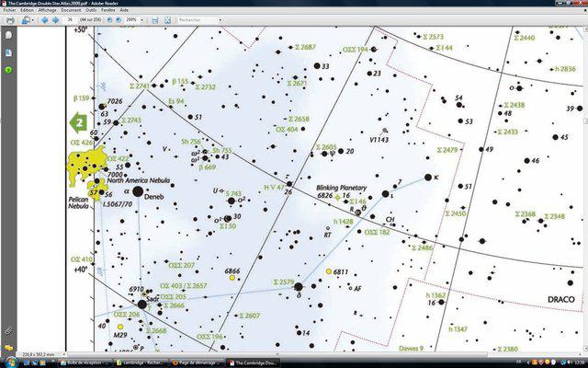Click the Windows Start button

point(10,362)
